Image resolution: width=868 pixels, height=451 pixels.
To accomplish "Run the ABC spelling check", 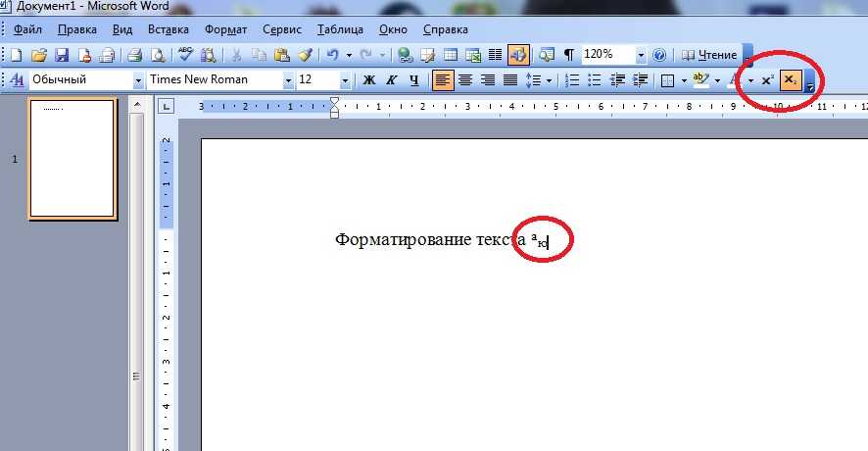I will click(184, 55).
